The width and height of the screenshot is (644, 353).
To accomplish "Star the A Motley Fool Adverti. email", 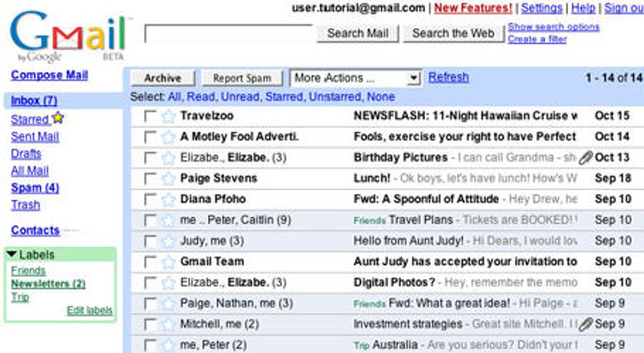I will (168, 137).
